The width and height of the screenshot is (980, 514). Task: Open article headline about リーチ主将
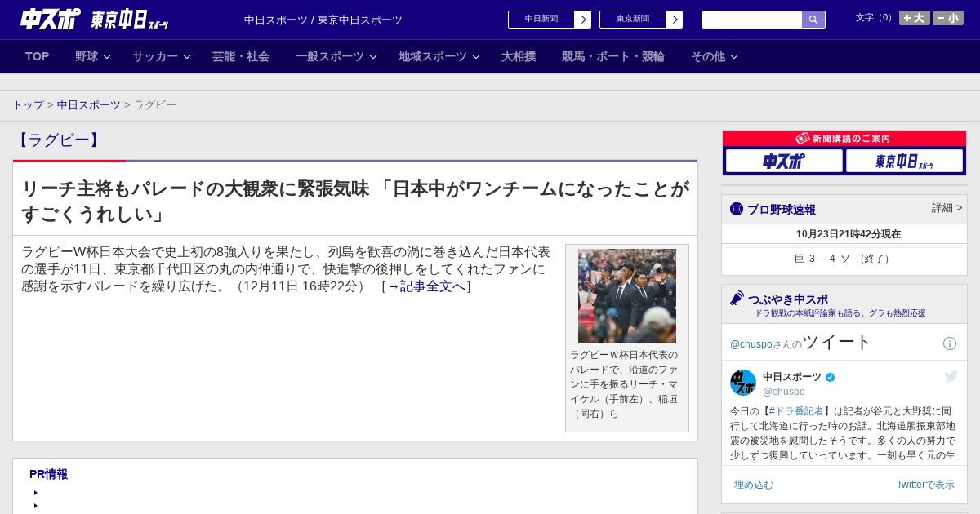pyautogui.click(x=355, y=202)
